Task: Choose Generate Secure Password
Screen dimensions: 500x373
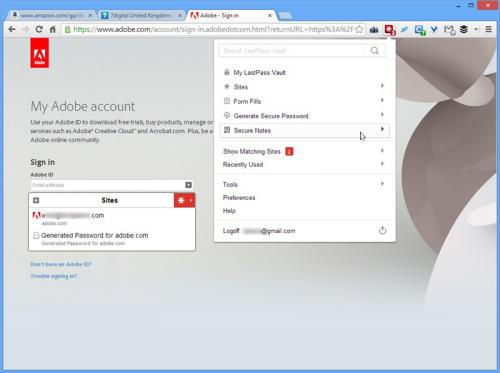Action: click(305, 116)
